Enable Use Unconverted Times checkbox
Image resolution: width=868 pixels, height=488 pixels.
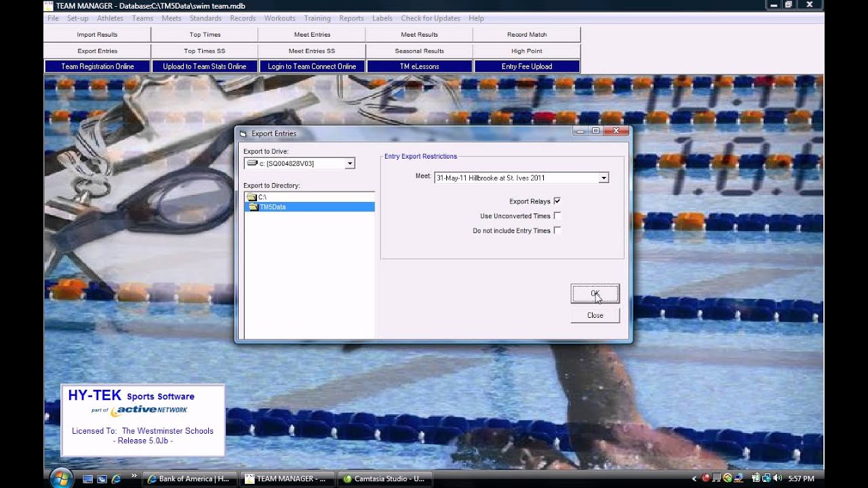[x=557, y=216]
